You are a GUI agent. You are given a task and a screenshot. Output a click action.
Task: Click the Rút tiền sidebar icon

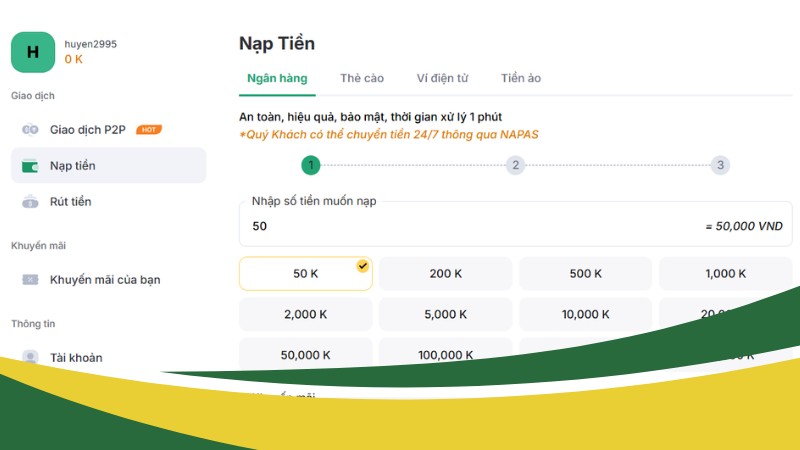(30, 202)
